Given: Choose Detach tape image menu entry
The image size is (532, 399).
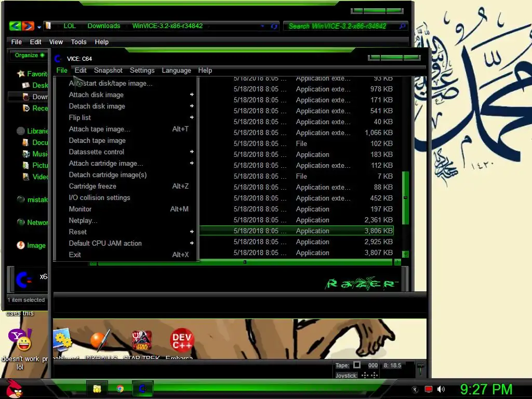Looking at the screenshot, I should pos(126,140).
